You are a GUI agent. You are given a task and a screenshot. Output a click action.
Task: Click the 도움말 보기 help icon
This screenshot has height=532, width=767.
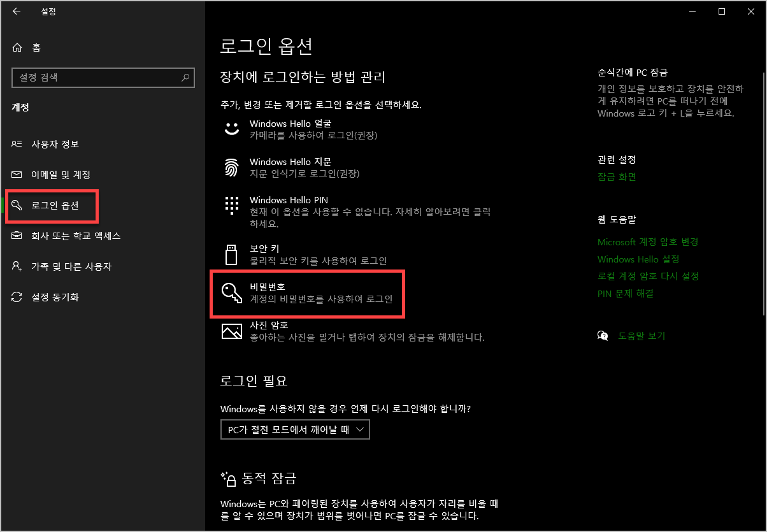tap(603, 335)
